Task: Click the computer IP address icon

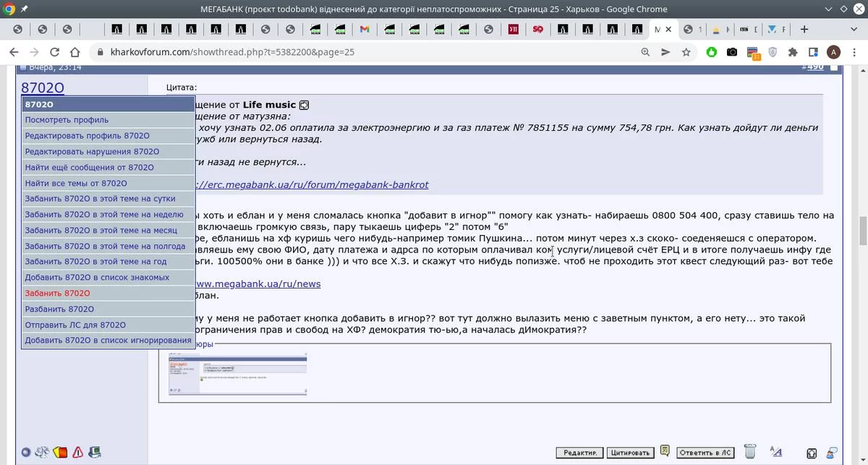Action: pos(94,453)
